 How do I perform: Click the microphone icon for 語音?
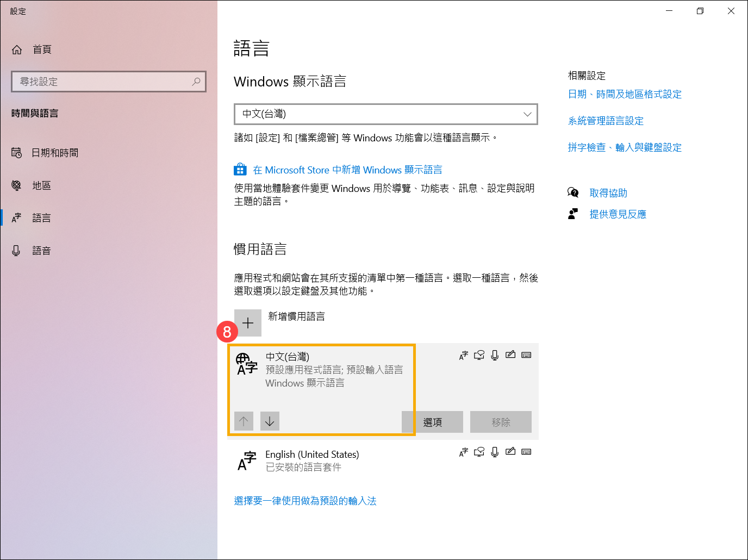tap(16, 251)
